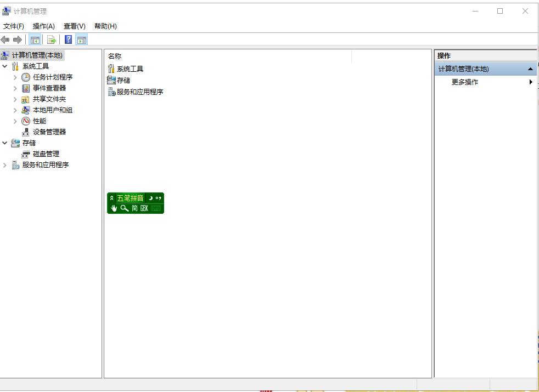Image resolution: width=539 pixels, height=392 pixels.
Task: Select the 性能 gauge icon
Action: point(26,121)
